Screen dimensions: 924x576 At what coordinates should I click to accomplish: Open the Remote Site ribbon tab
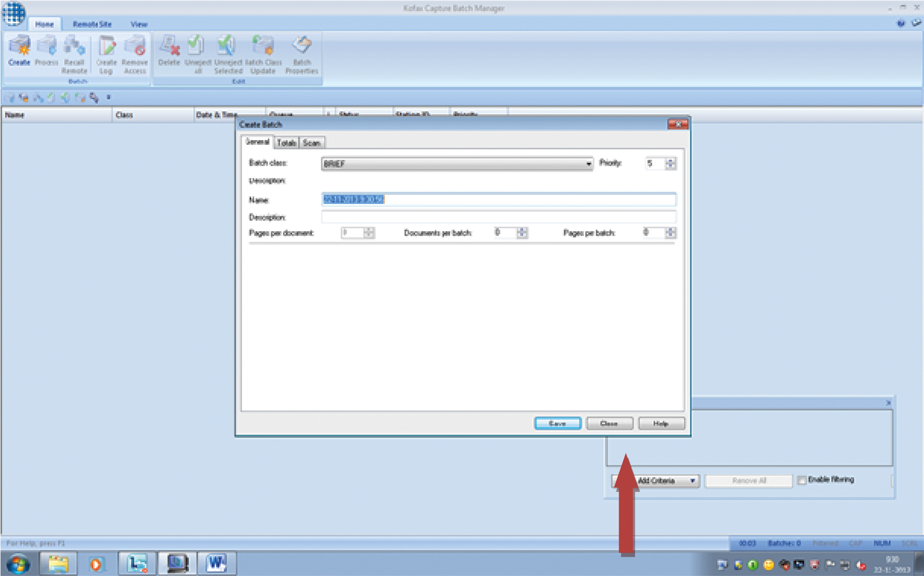coord(92,24)
